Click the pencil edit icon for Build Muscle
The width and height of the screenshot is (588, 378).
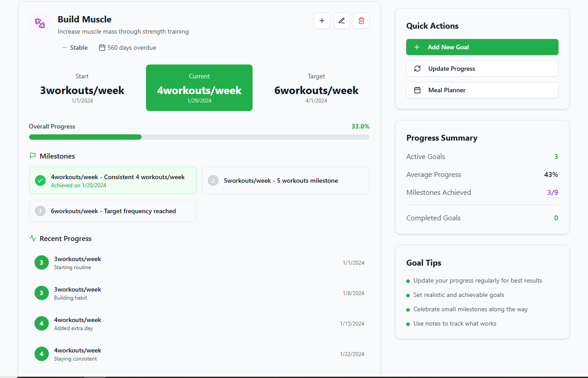(x=341, y=21)
